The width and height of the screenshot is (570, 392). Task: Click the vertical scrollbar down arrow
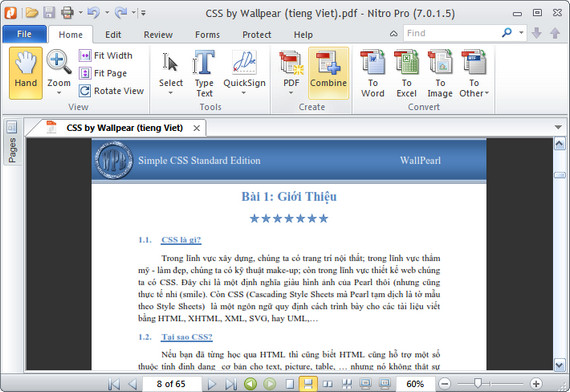pyautogui.click(x=559, y=364)
